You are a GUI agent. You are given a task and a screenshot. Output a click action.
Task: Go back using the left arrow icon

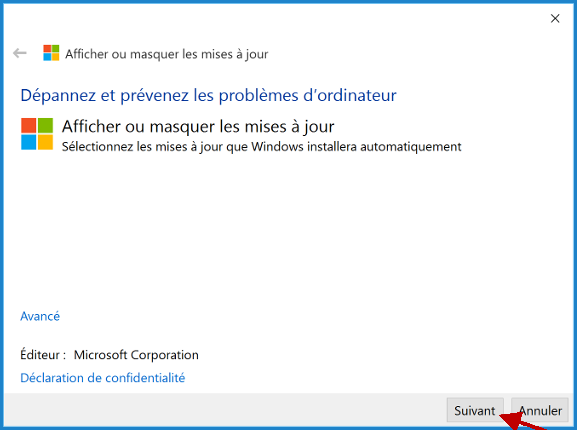pyautogui.click(x=20, y=53)
